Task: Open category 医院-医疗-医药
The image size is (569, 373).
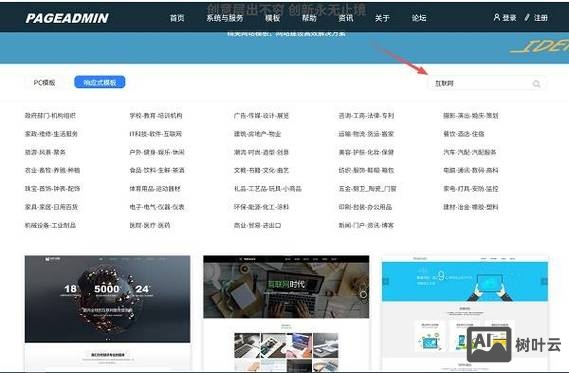Action: tap(150, 225)
